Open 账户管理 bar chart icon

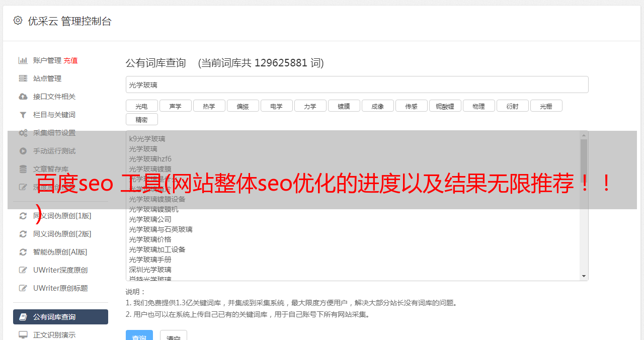tap(23, 60)
